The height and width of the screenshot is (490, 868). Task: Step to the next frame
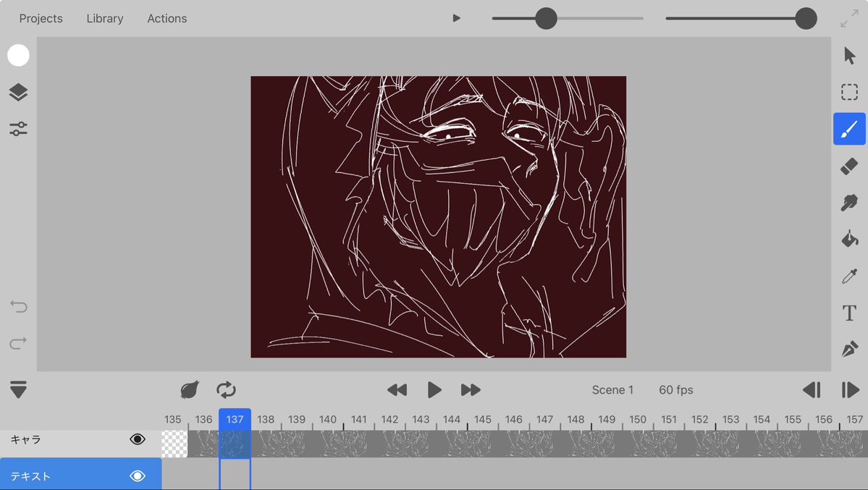tap(851, 390)
